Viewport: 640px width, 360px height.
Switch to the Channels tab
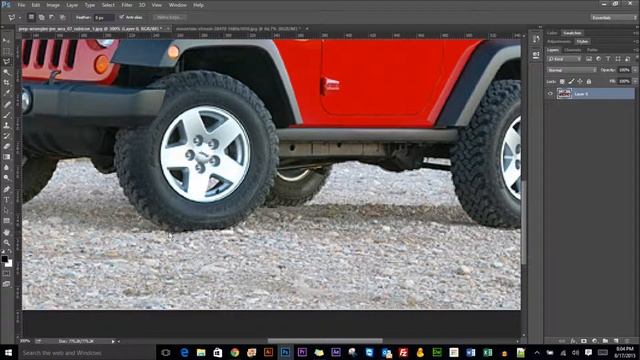click(573, 50)
